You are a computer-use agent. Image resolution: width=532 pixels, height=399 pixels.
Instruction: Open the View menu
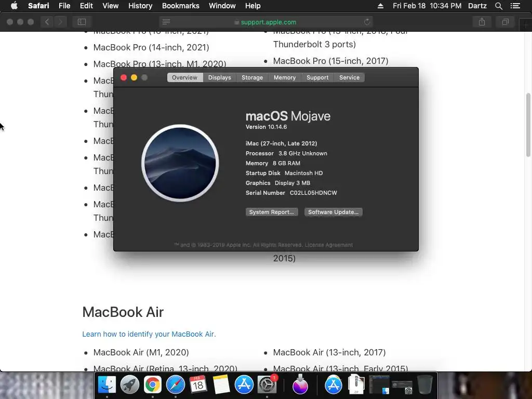[x=110, y=6]
